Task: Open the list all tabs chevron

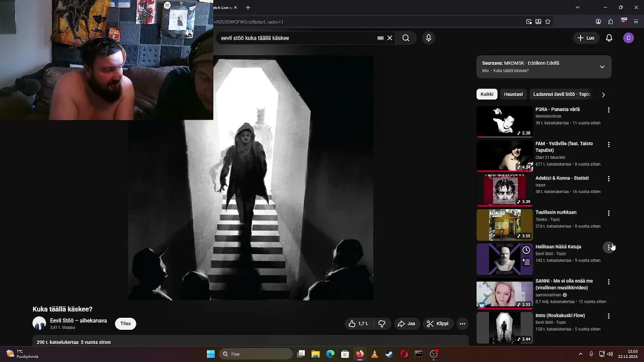Action: coord(578,8)
